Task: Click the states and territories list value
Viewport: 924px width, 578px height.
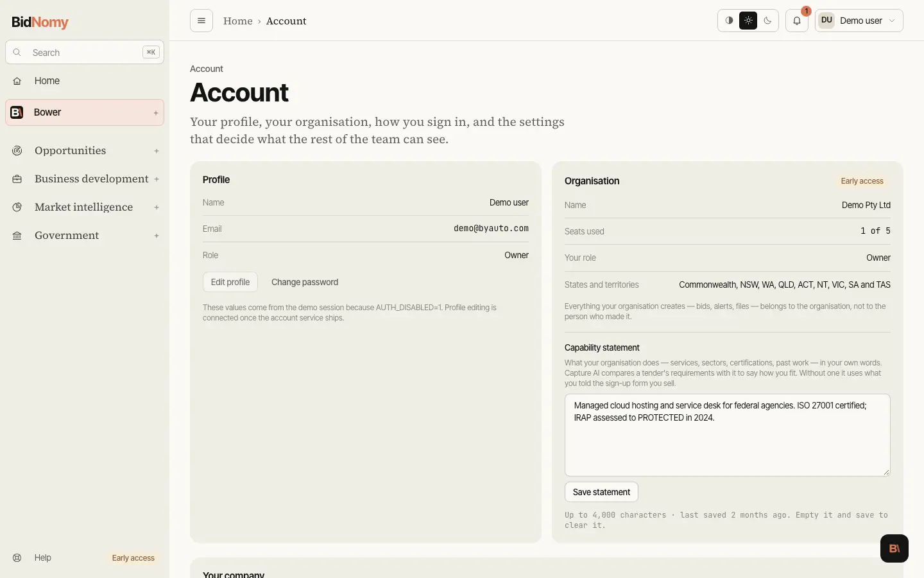Action: coord(785,285)
